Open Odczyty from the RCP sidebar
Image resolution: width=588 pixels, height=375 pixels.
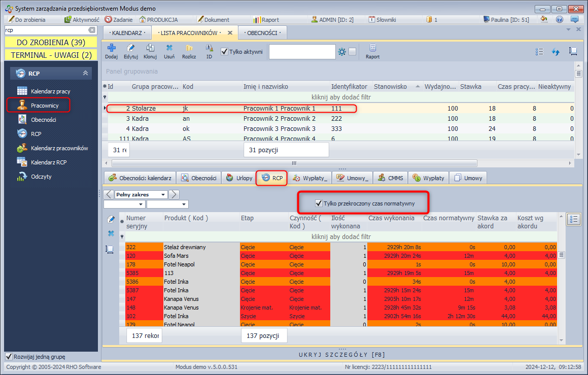click(x=41, y=177)
